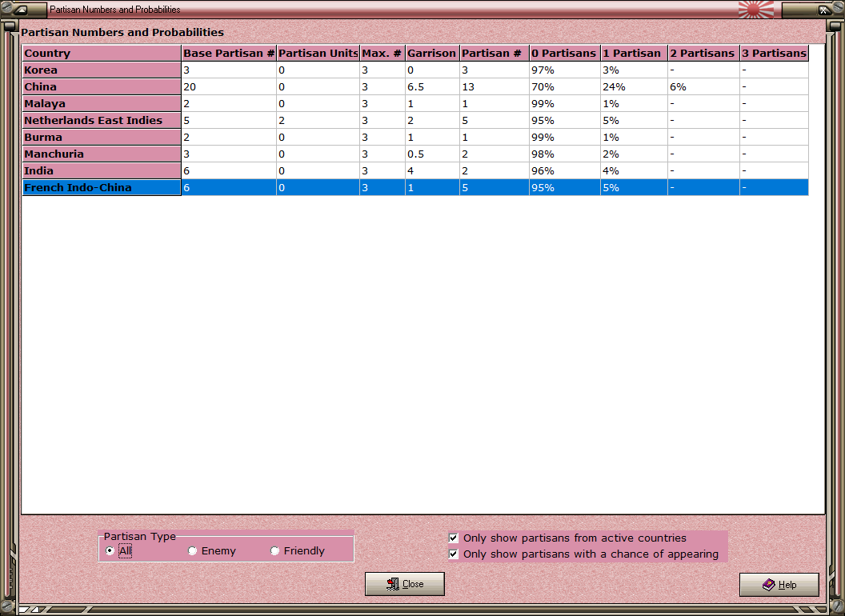Sort by Base Partisan # column header
The width and height of the screenshot is (845, 616).
click(x=229, y=53)
